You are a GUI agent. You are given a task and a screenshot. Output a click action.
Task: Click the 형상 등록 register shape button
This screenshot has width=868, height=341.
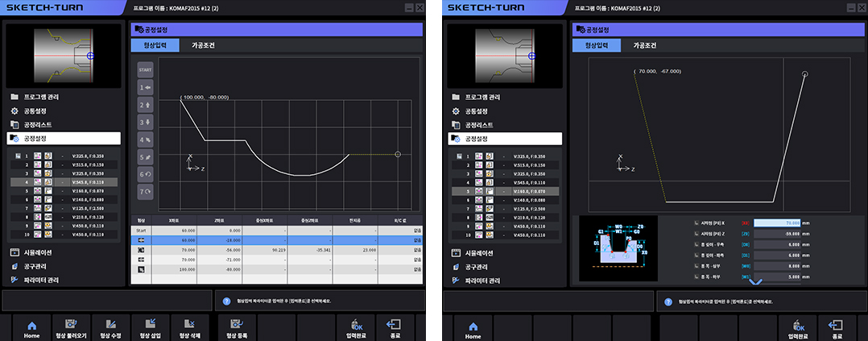(236, 328)
